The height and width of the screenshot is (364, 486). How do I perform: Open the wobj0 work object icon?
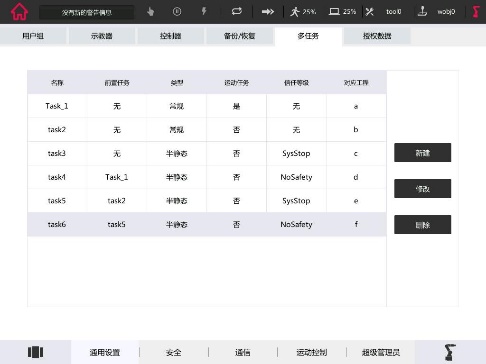(x=422, y=12)
